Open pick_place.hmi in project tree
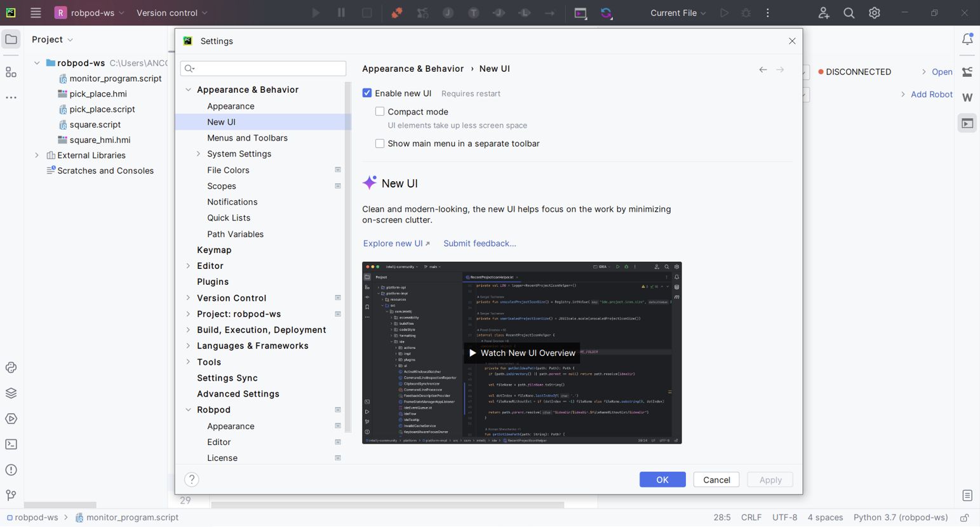 click(x=98, y=94)
